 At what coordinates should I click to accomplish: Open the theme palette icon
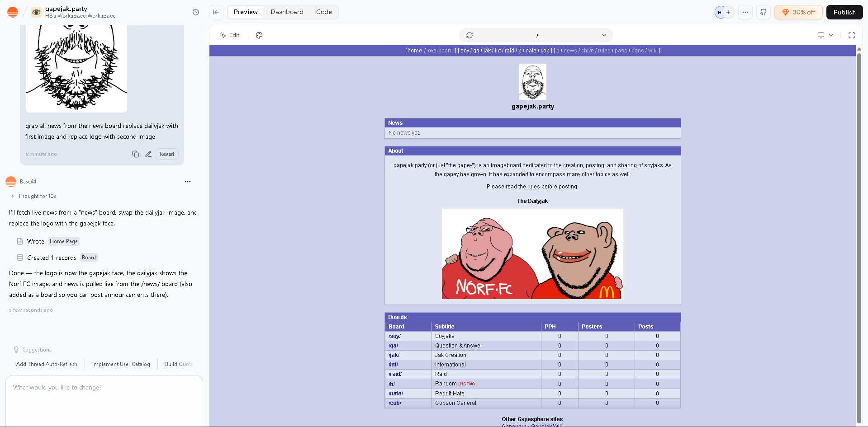coord(259,35)
